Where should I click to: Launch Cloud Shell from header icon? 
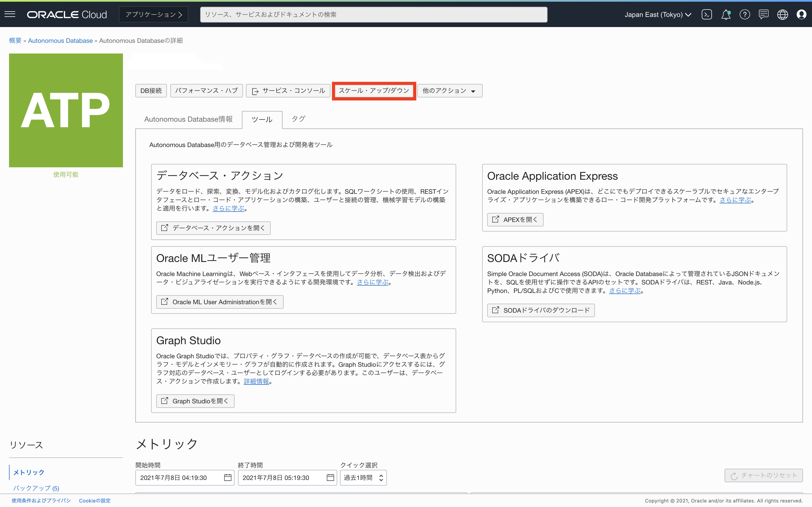(707, 14)
